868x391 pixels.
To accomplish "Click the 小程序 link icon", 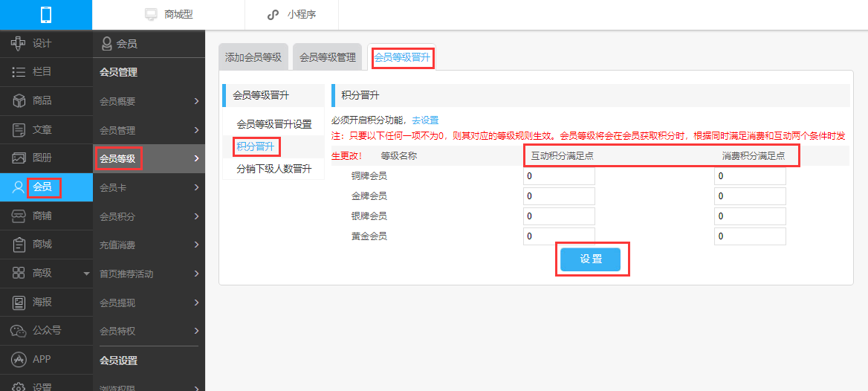I will 273,15.
